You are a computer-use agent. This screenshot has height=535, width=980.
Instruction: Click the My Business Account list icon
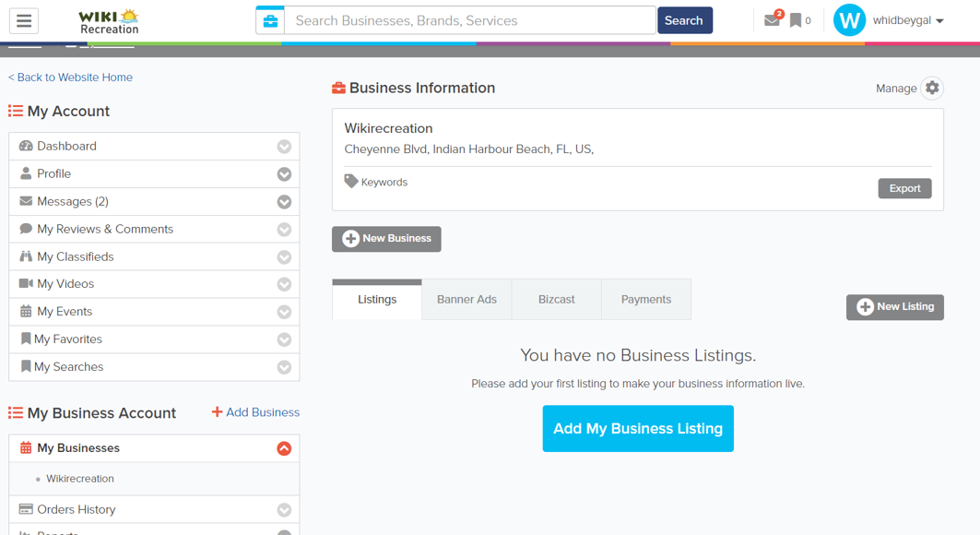click(x=15, y=413)
